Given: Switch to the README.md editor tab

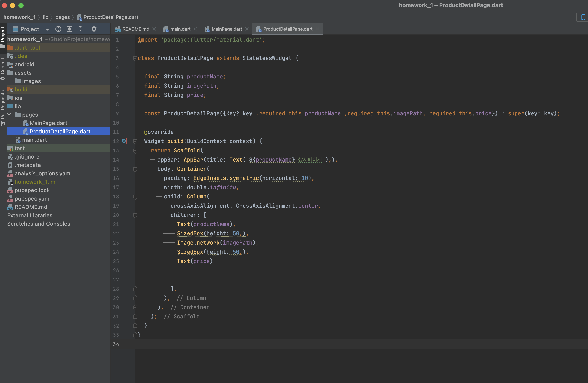Looking at the screenshot, I should 136,29.
